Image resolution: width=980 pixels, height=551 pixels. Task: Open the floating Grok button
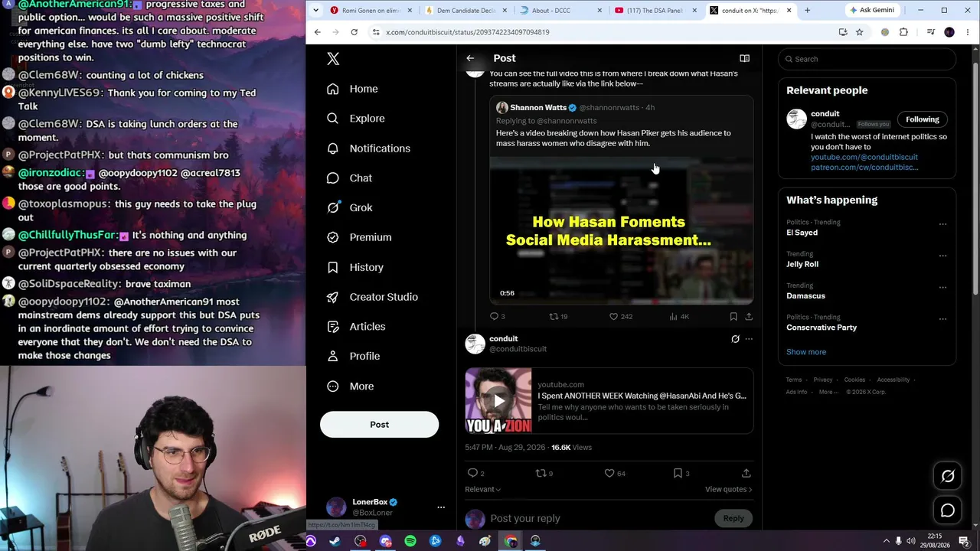point(947,476)
